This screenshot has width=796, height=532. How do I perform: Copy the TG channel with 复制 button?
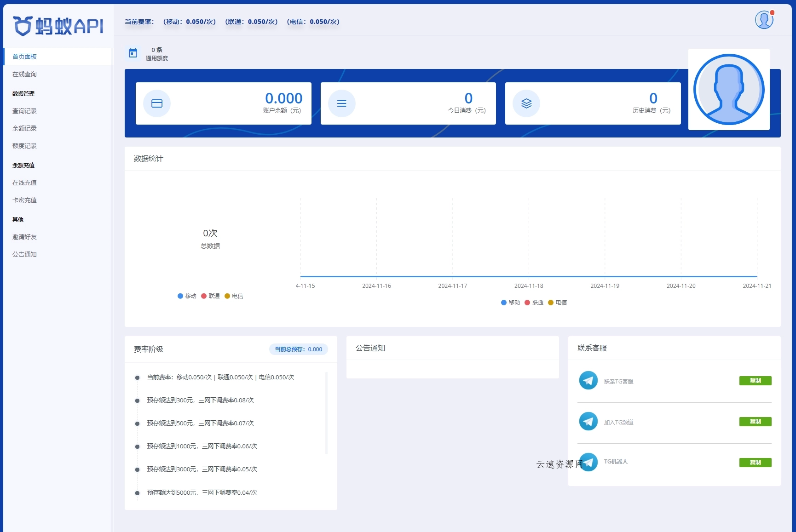755,421
